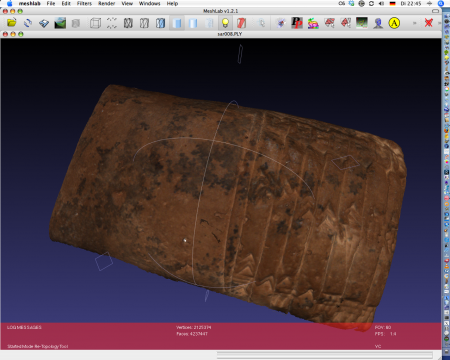Click the volume icon in menu bar
The height and width of the screenshot is (360, 450).
[381, 3]
